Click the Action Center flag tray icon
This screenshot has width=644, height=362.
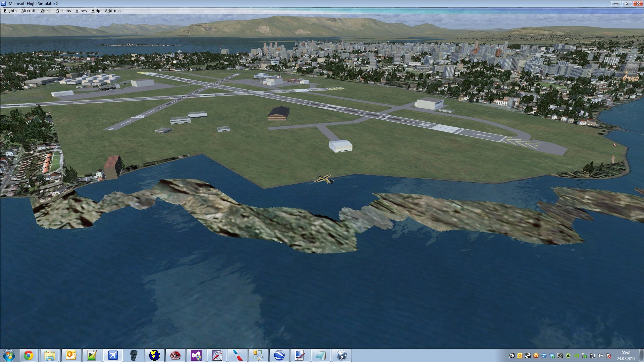coord(608,356)
